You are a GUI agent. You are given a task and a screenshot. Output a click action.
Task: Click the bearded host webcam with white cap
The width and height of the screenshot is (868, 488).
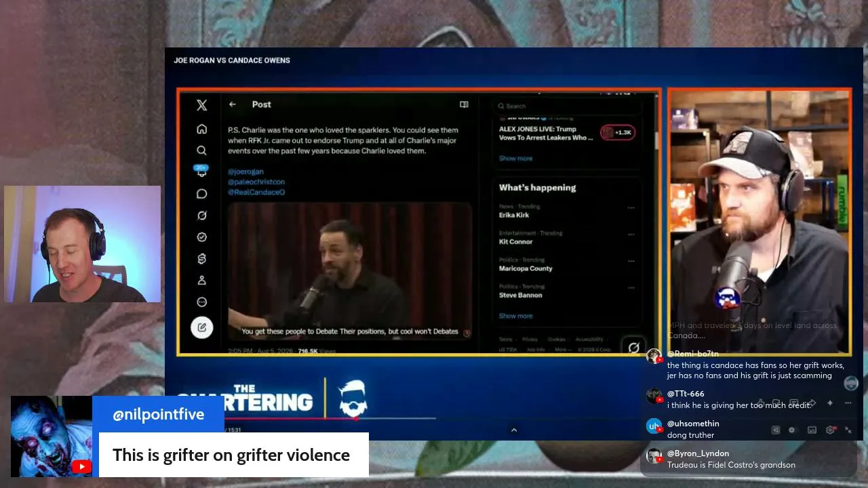click(759, 221)
